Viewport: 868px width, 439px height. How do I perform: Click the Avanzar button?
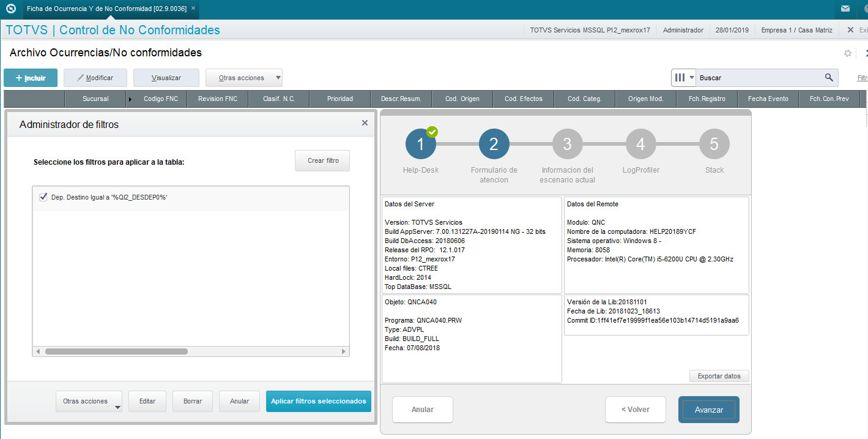coord(709,410)
